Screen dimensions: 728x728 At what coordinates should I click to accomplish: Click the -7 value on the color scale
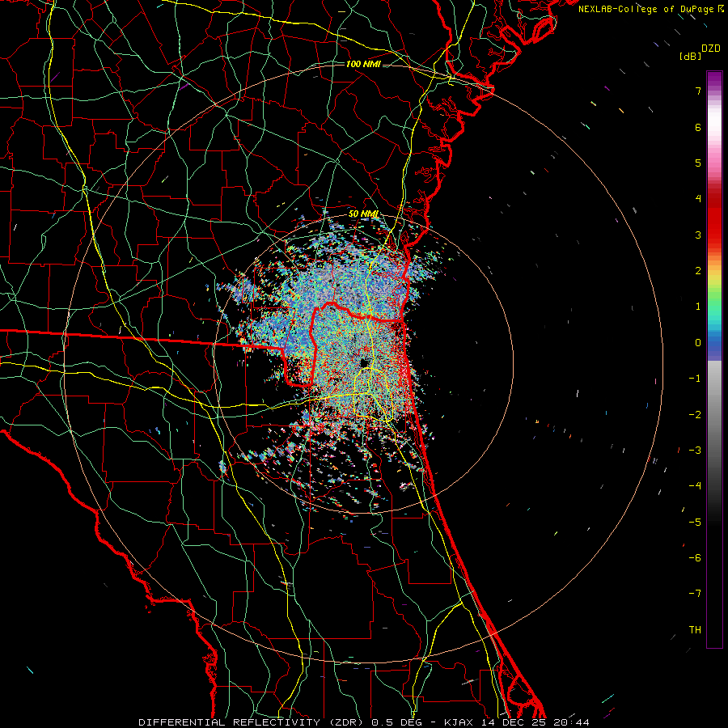695,594
